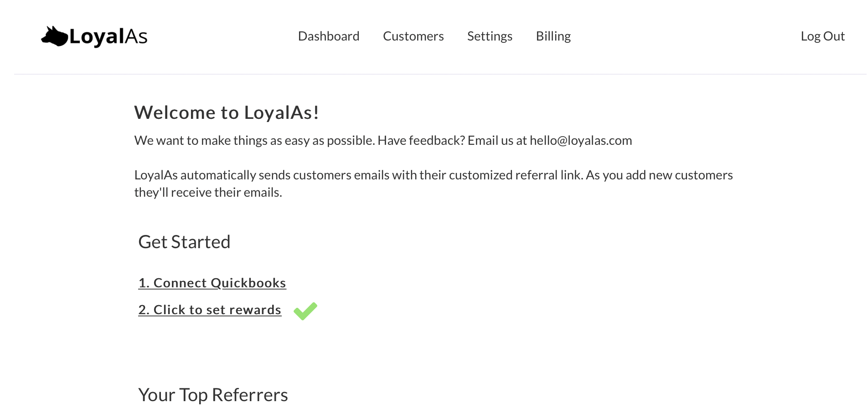This screenshot has height=418, width=868.
Task: Click the "Have feedback?" text
Action: (x=421, y=140)
